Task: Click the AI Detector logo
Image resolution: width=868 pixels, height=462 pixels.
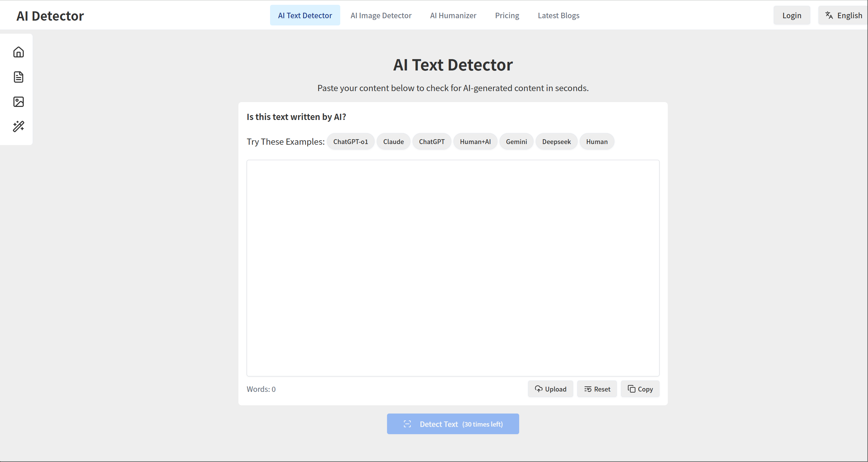Action: 50,16
